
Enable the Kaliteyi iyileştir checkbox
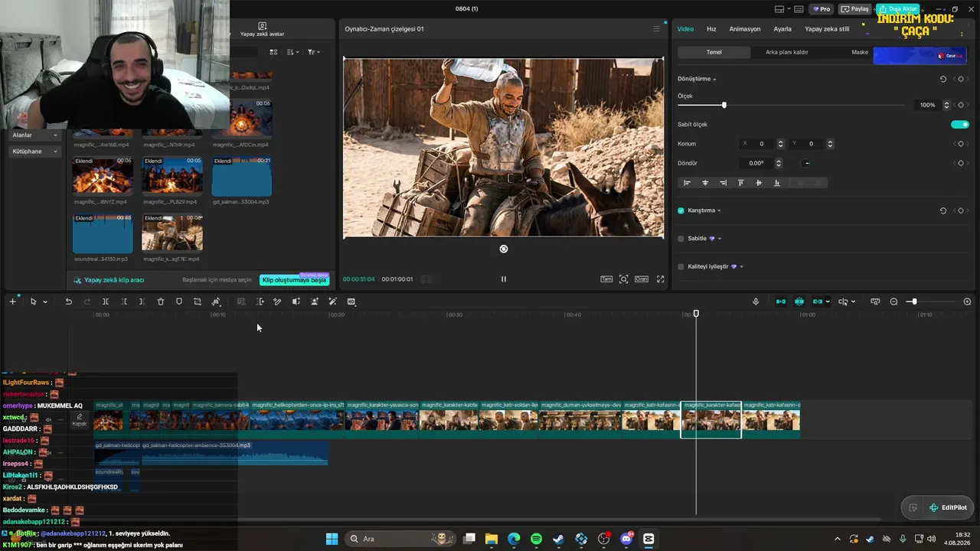point(681,266)
